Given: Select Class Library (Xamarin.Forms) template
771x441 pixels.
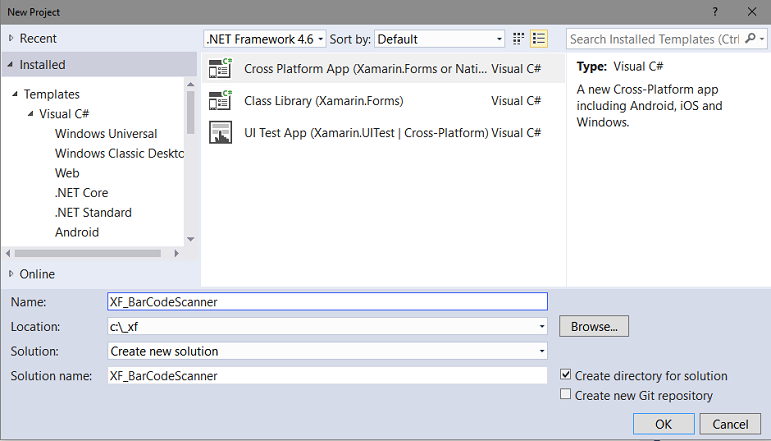Looking at the screenshot, I should click(384, 100).
